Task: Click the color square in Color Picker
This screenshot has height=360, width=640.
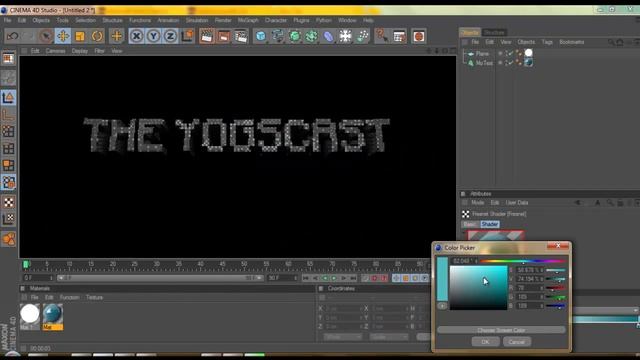Action: (x=478, y=288)
